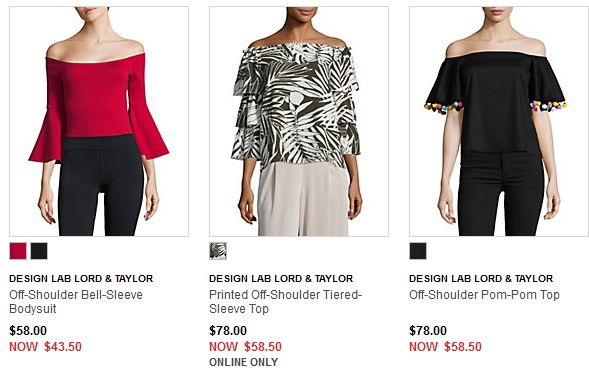Screen dimensions: 589x382
Task: Open the red Bell-Sleeve Bodysuit product image
Action: click(99, 121)
